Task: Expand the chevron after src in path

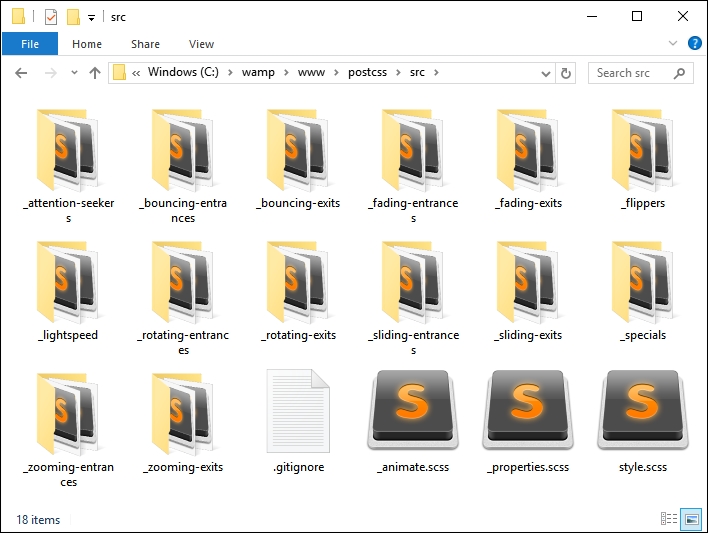Action: pyautogui.click(x=436, y=73)
